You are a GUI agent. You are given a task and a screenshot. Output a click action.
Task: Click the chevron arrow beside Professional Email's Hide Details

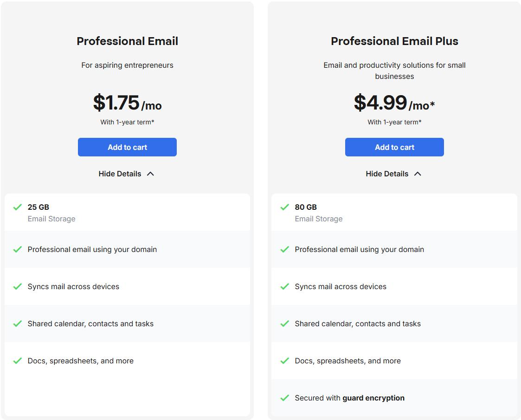[150, 174]
